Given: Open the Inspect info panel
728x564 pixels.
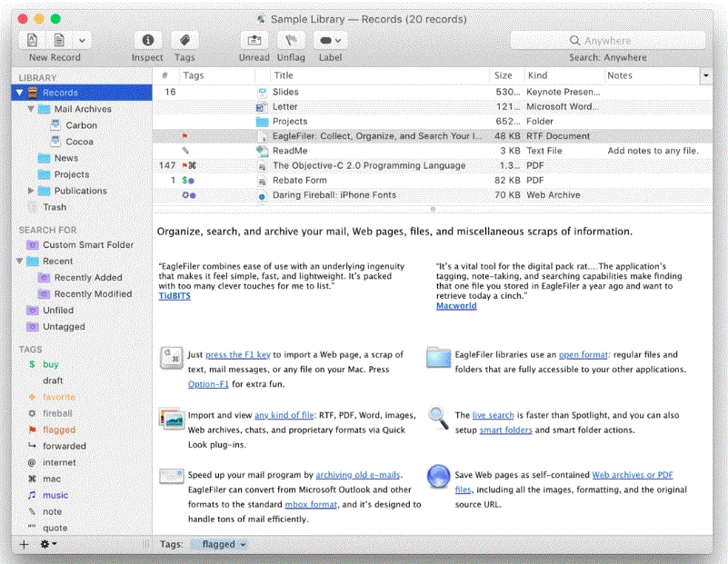Looking at the screenshot, I should [x=147, y=40].
